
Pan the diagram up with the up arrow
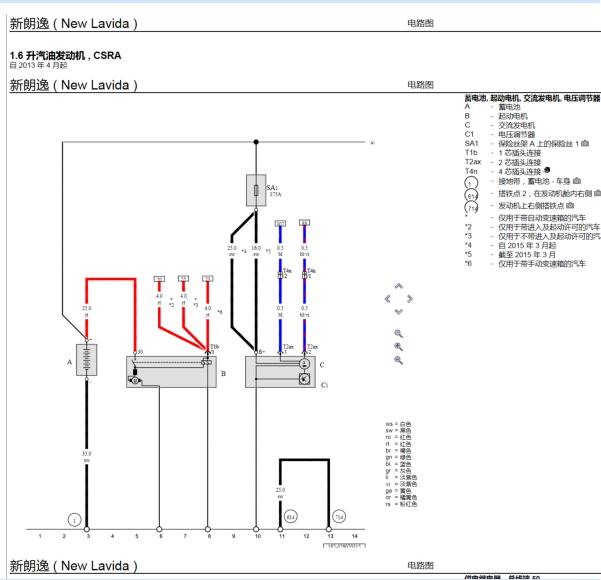tap(399, 286)
